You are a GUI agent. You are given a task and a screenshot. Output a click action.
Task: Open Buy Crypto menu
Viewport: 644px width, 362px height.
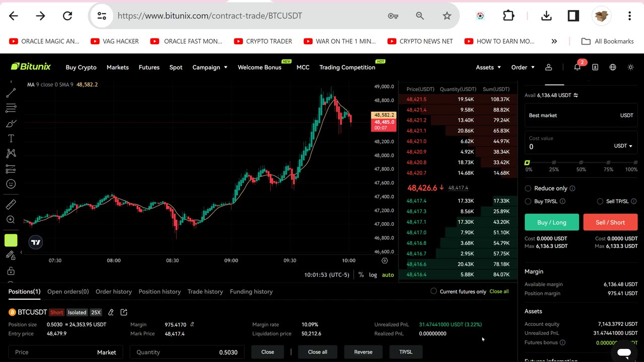click(x=81, y=67)
